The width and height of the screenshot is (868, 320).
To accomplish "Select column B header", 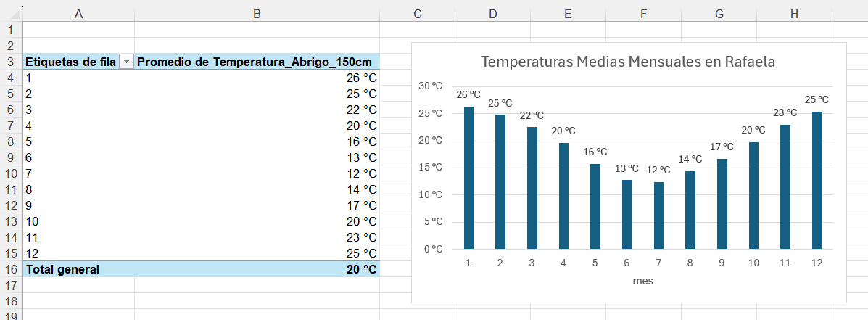I will click(257, 15).
